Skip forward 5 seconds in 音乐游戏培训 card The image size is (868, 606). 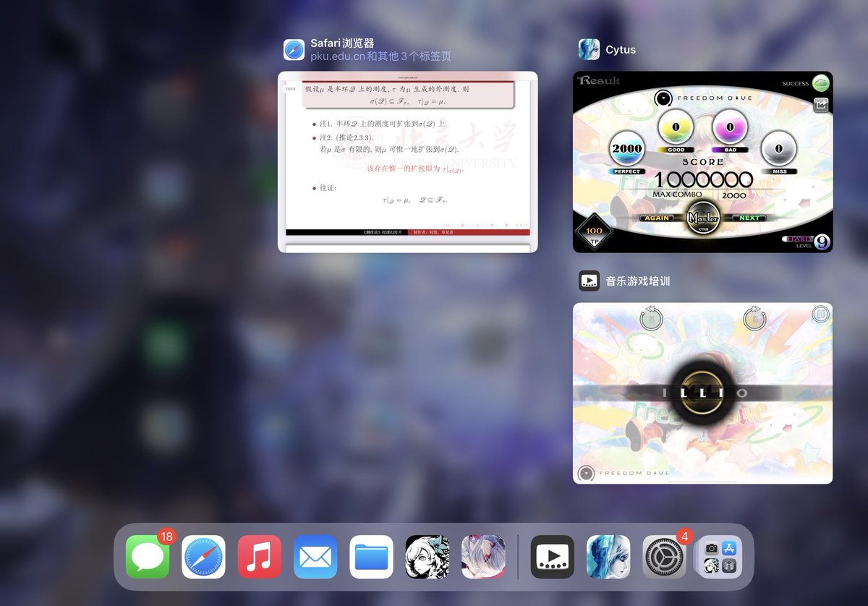[x=754, y=317]
